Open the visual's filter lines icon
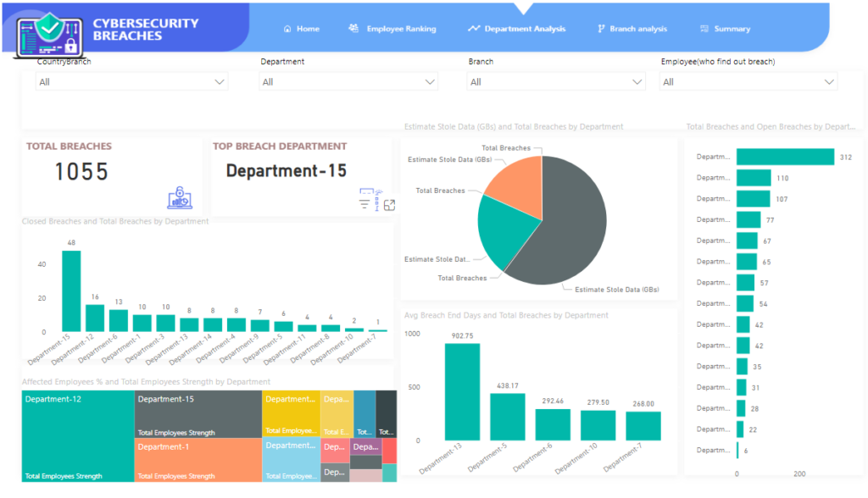The height and width of the screenshot is (498, 868). [x=366, y=204]
